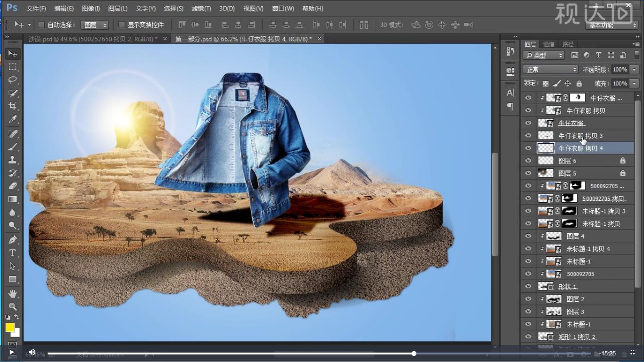Select the Pen tool
644x362 pixels.
(x=13, y=239)
